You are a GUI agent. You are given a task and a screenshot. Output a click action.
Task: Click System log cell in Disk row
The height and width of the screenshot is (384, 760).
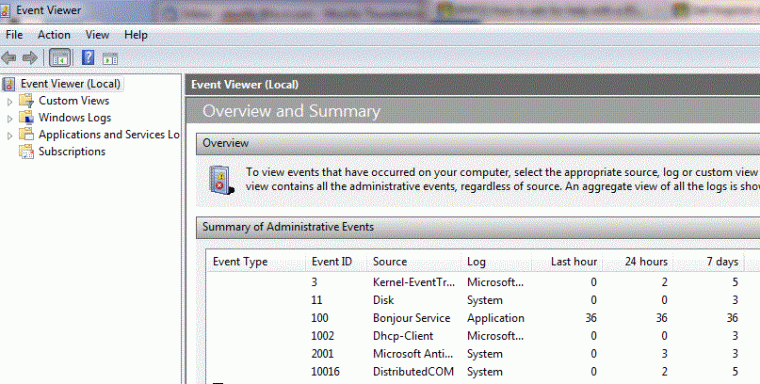point(485,300)
